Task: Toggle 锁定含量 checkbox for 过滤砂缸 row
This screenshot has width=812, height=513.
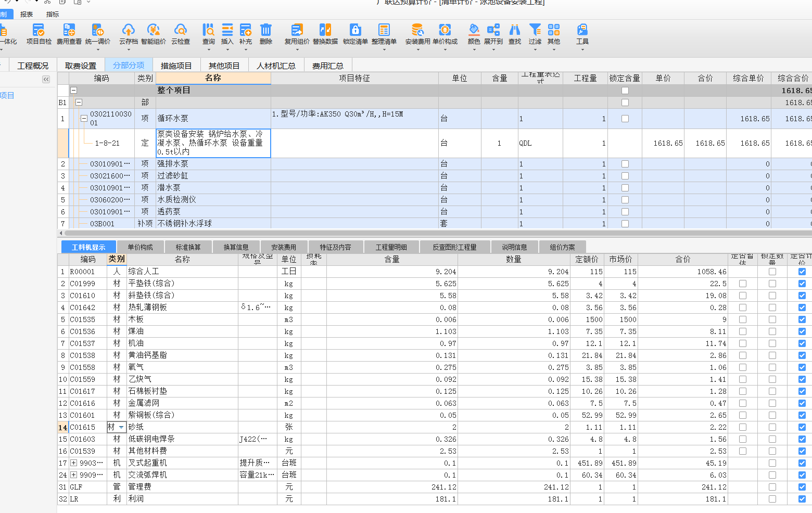Action: click(x=625, y=176)
